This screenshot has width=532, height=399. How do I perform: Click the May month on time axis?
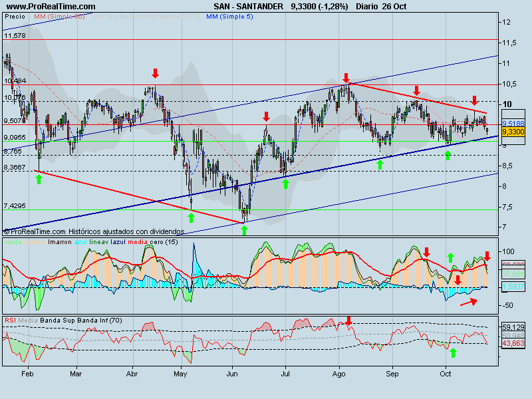(180, 374)
